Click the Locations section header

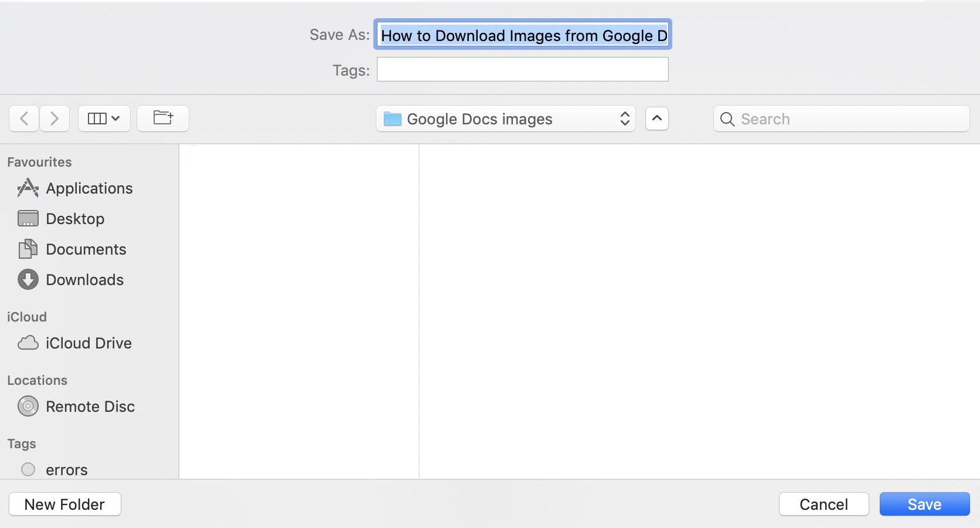pos(38,380)
